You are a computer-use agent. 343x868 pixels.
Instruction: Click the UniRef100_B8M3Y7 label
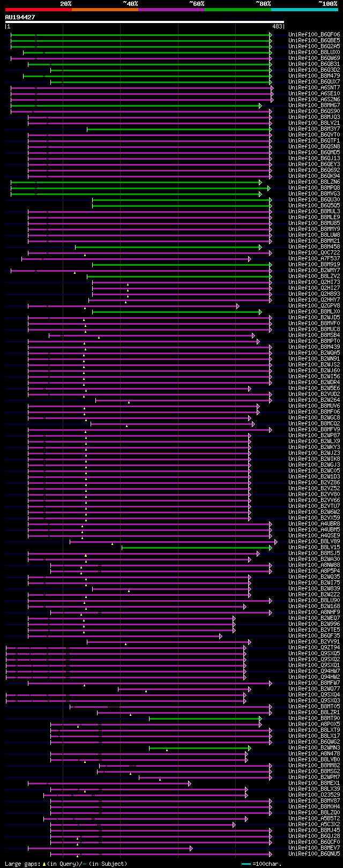314,129
